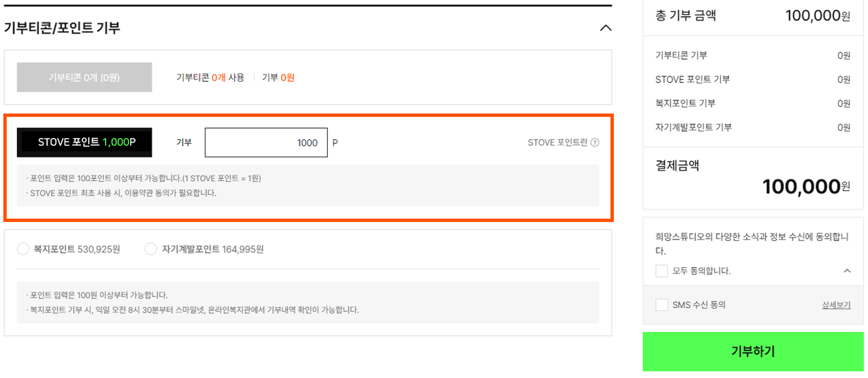Click the 희망스튜디오 소식 수신 동의 text
Viewport: 868px width, 378px height.
753,244
